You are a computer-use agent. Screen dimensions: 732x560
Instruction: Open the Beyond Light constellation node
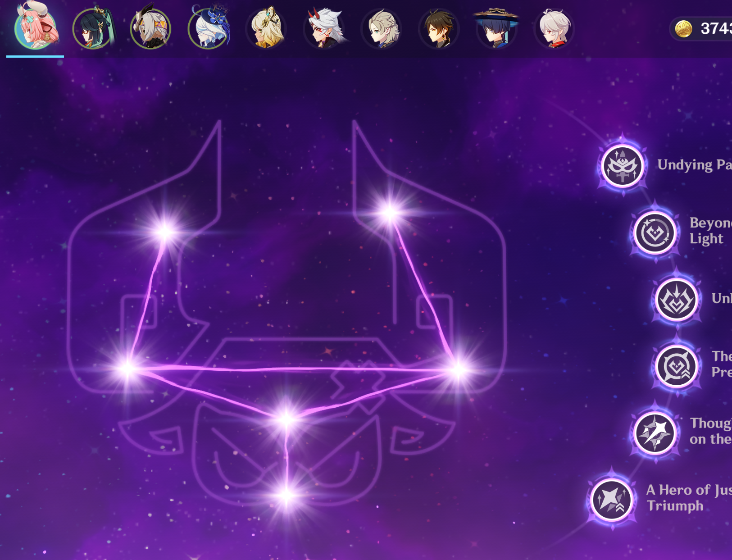point(655,233)
